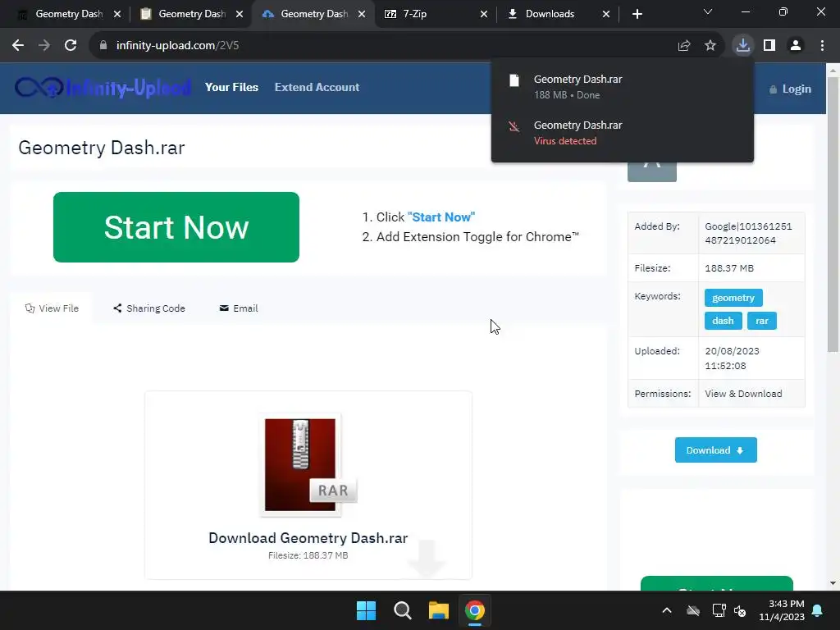This screenshot has height=630, width=840.
Task: Click the page vertical scrollbar
Action: pyautogui.click(x=833, y=214)
